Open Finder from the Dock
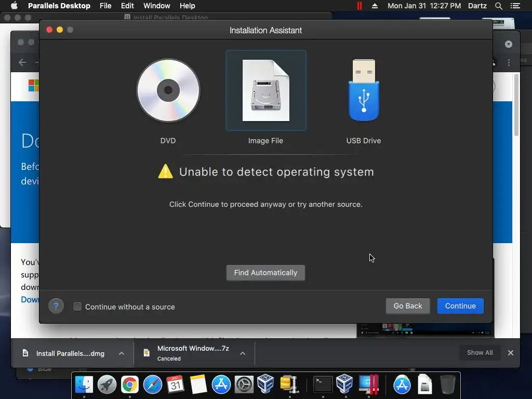532x399 pixels. 84,384
